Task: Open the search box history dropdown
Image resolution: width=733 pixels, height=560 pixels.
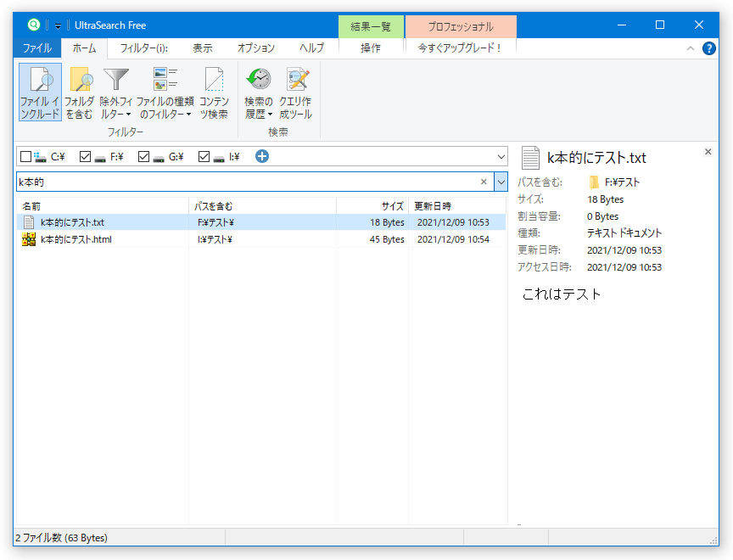Action: point(501,182)
